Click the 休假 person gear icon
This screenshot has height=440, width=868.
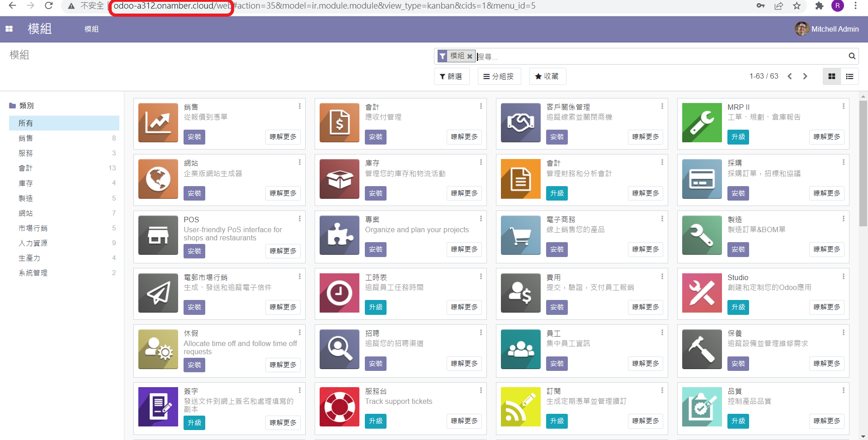click(x=158, y=349)
